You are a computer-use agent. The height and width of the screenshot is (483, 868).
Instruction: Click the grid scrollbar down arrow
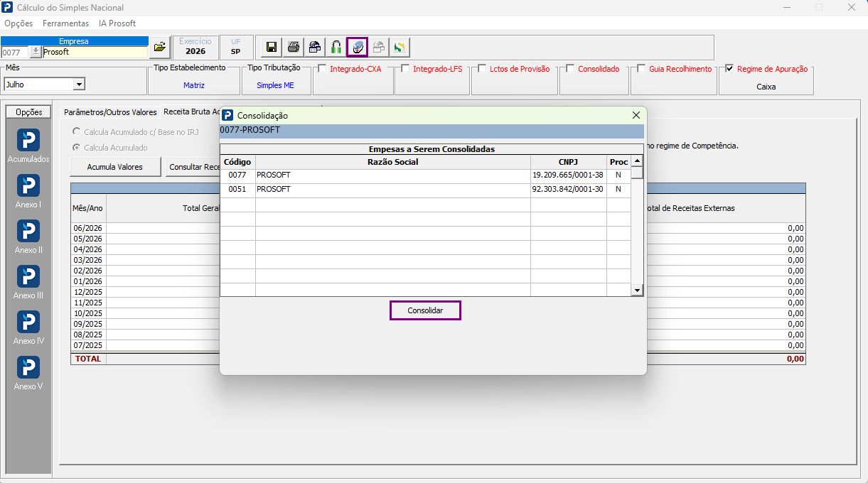point(637,290)
